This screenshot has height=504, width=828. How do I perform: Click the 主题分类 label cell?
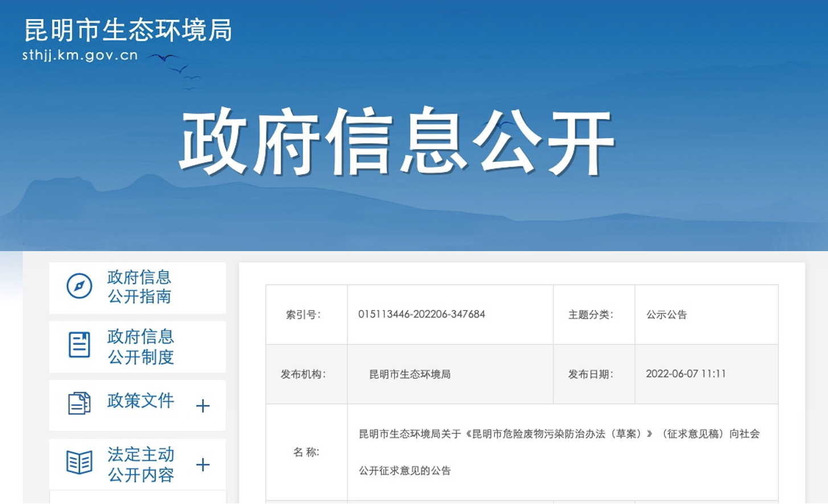(594, 314)
